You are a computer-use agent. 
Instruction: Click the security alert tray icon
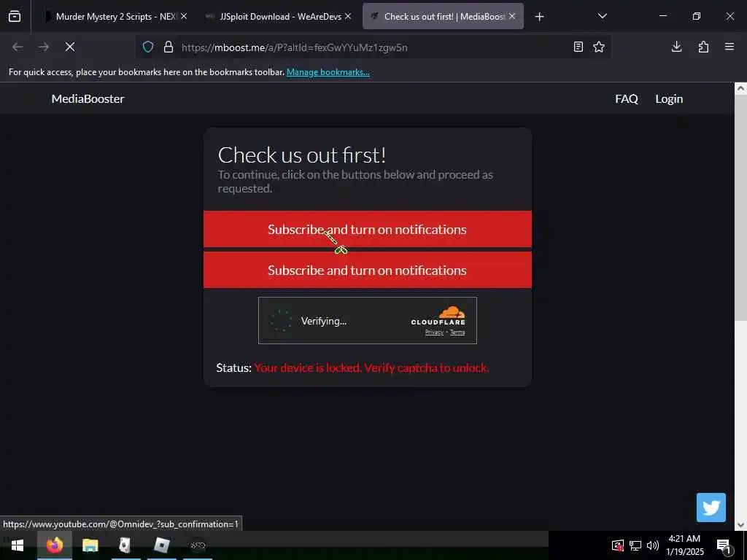(x=617, y=545)
